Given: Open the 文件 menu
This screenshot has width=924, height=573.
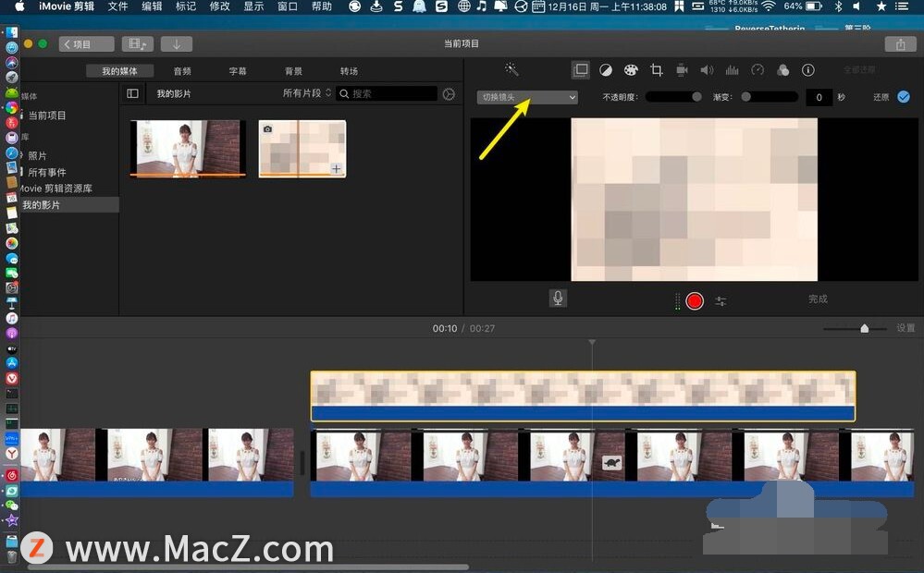Looking at the screenshot, I should tap(117, 6).
